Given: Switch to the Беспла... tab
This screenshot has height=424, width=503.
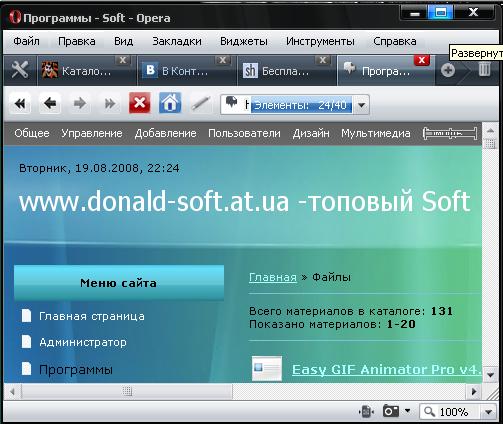Looking at the screenshot, I should click(x=287, y=71).
